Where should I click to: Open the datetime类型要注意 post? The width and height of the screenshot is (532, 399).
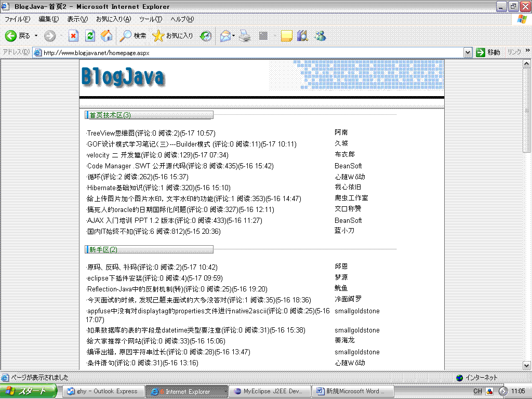point(196,330)
